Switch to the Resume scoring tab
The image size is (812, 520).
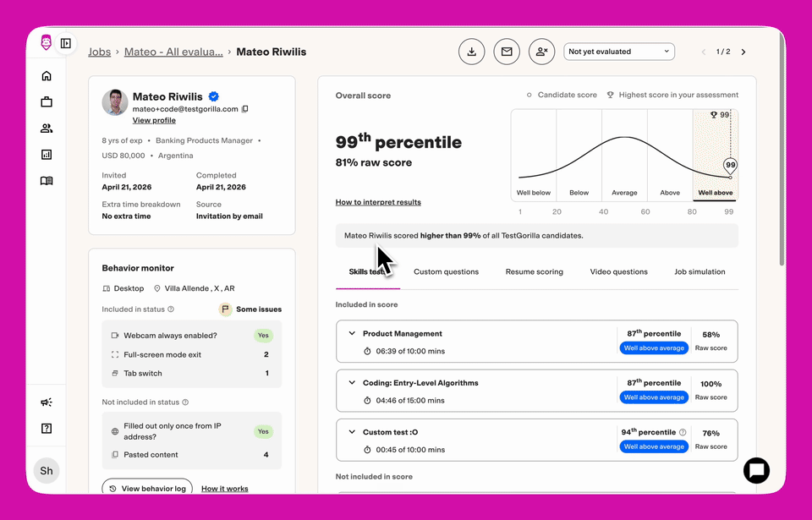[x=534, y=272]
